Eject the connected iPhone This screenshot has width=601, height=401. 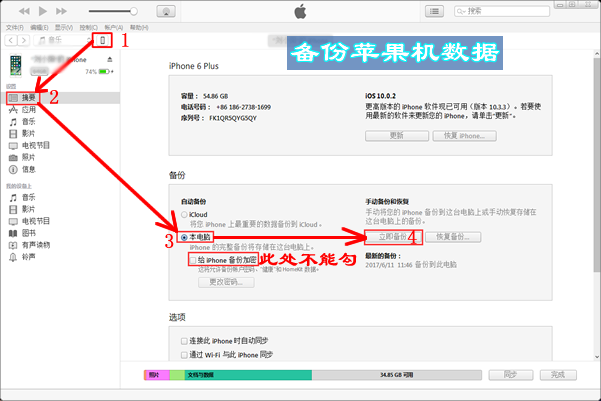tap(110, 59)
